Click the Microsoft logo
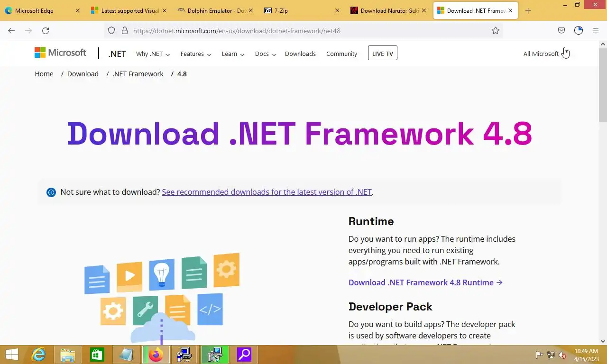Viewport: 607px width, 364px height. coord(60,53)
